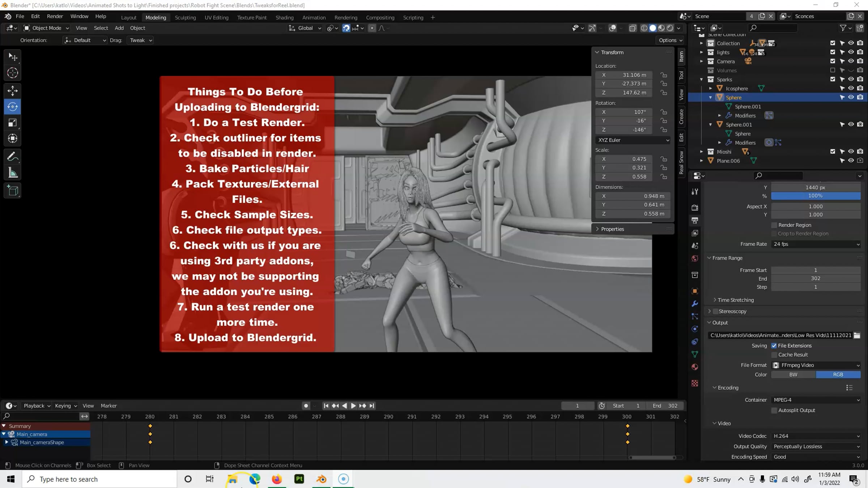Choose the Annotate pencil tool
Viewport: 868px width, 488px height.
(13, 157)
